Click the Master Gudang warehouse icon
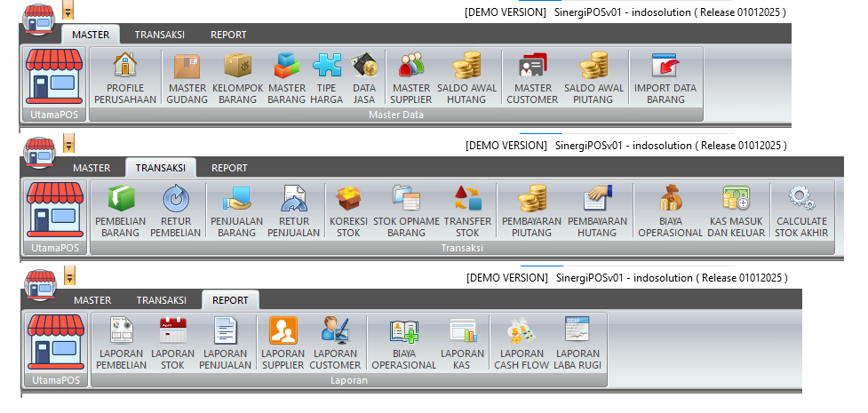Image resolution: width=868 pixels, height=413 pixels. 187,77
